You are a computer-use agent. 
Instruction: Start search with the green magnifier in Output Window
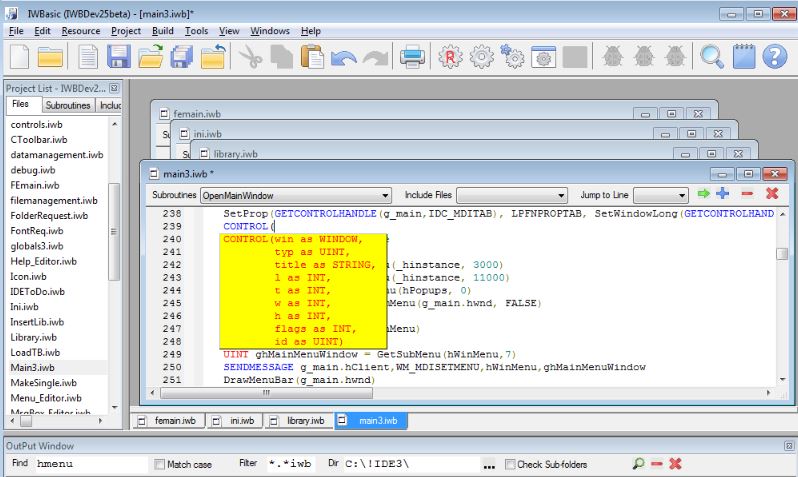(x=638, y=463)
